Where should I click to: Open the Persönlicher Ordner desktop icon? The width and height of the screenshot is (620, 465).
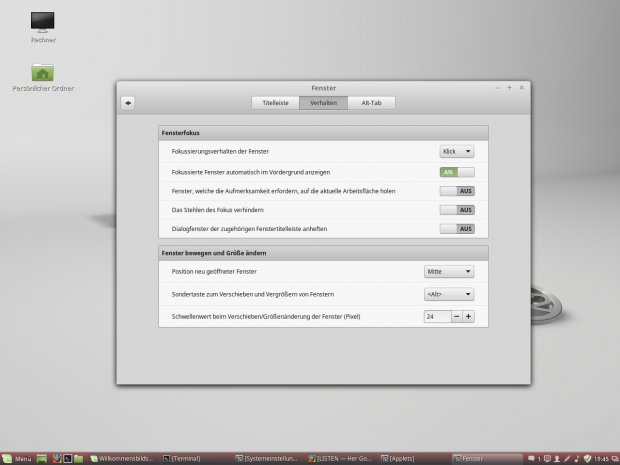click(x=43, y=77)
